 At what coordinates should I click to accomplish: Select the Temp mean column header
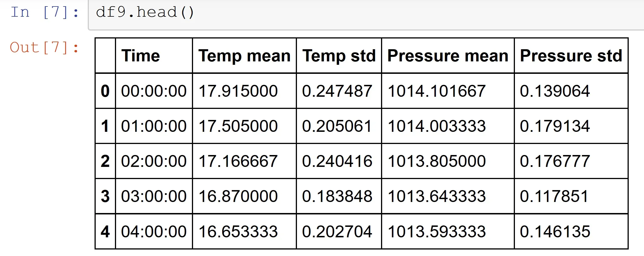244,56
